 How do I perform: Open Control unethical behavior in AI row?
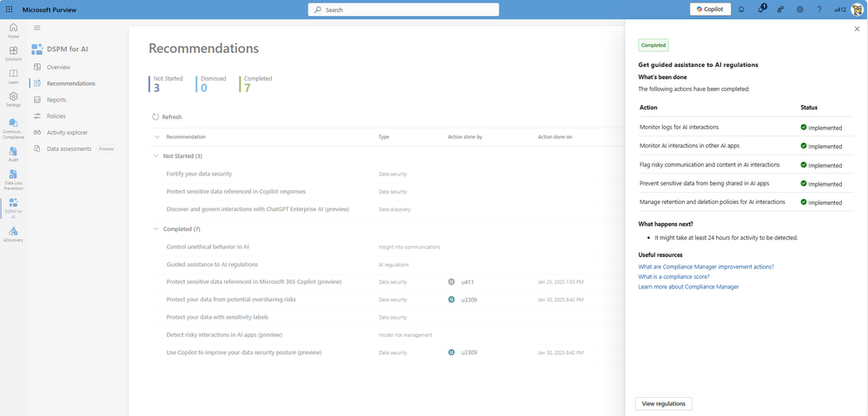[x=208, y=247]
